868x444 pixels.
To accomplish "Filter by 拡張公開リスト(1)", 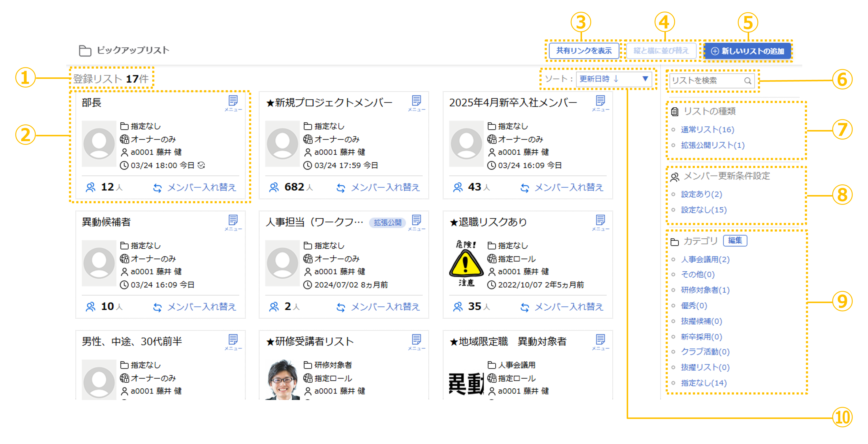I will (x=712, y=145).
